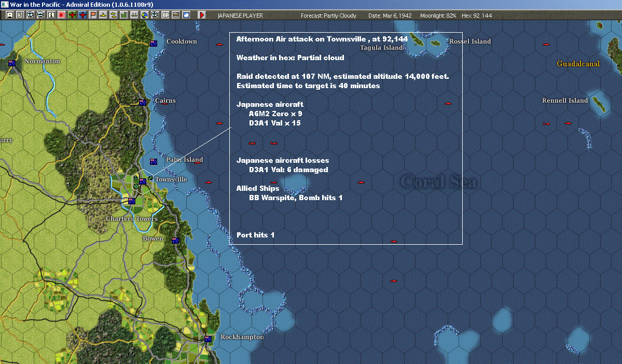The height and width of the screenshot is (364, 622).
Task: Click the 'Moonlight: 82%' status text
Action: coord(438,16)
